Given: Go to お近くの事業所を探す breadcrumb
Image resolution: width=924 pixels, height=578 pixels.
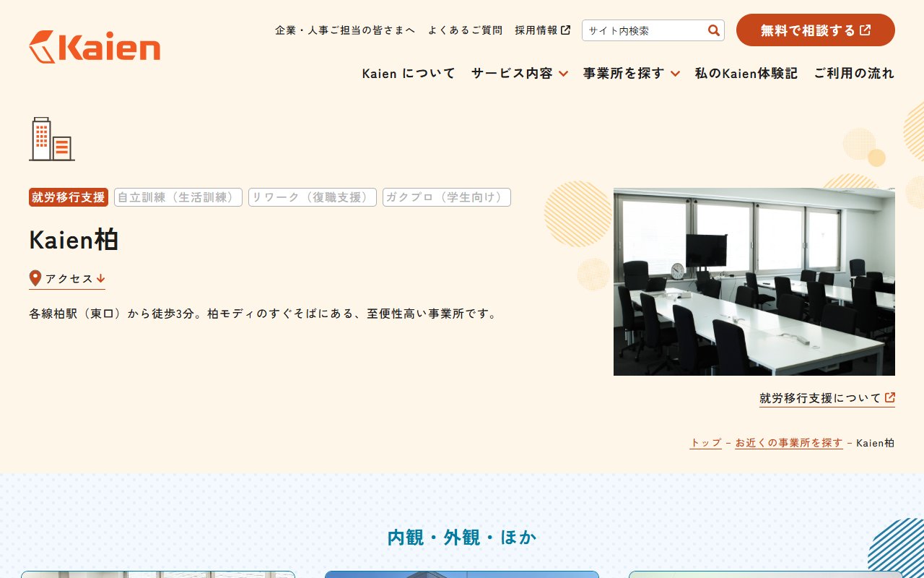Looking at the screenshot, I should tap(789, 443).
